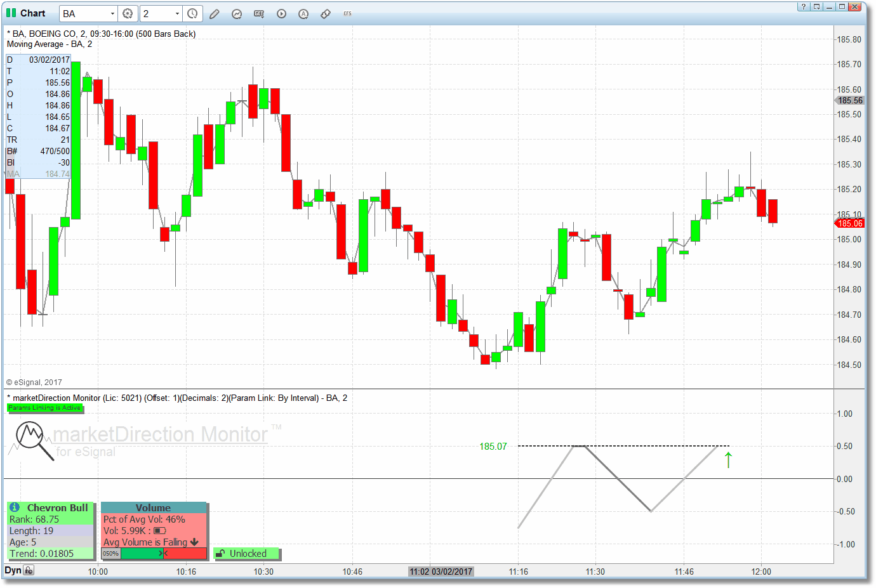
Task: Click the 12:00 time axis label
Action: [x=761, y=572]
